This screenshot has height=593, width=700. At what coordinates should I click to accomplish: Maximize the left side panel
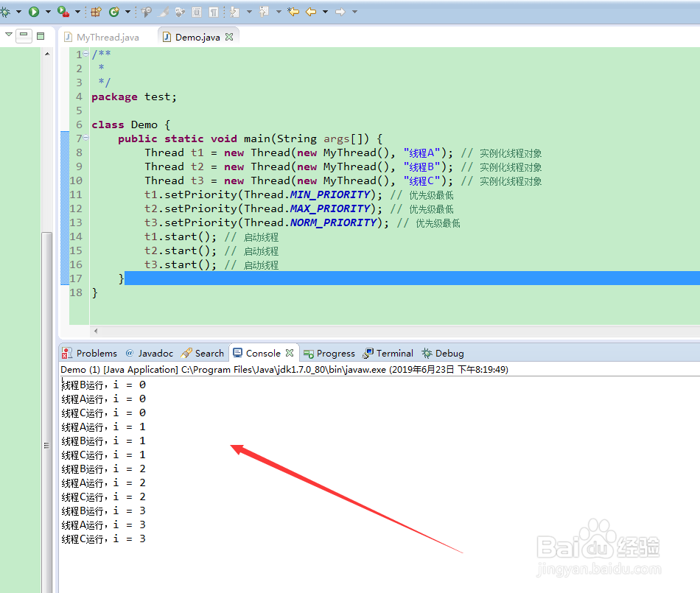pyautogui.click(x=41, y=35)
